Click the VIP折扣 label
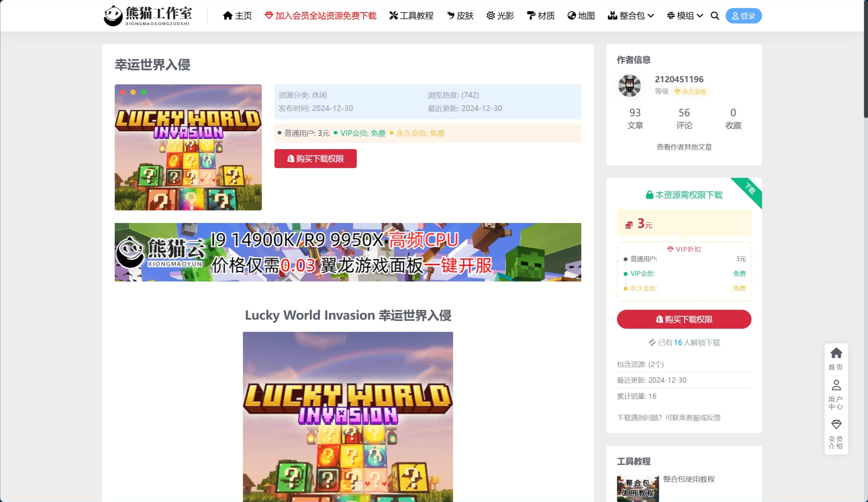The image size is (868, 502). point(684,249)
